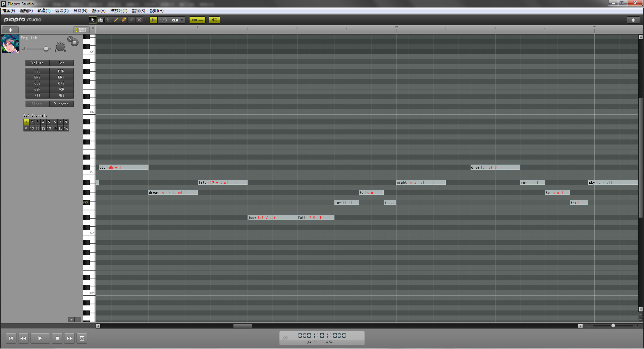Open the Vibrato panel
Screen dimensions: 644x349
(61, 104)
